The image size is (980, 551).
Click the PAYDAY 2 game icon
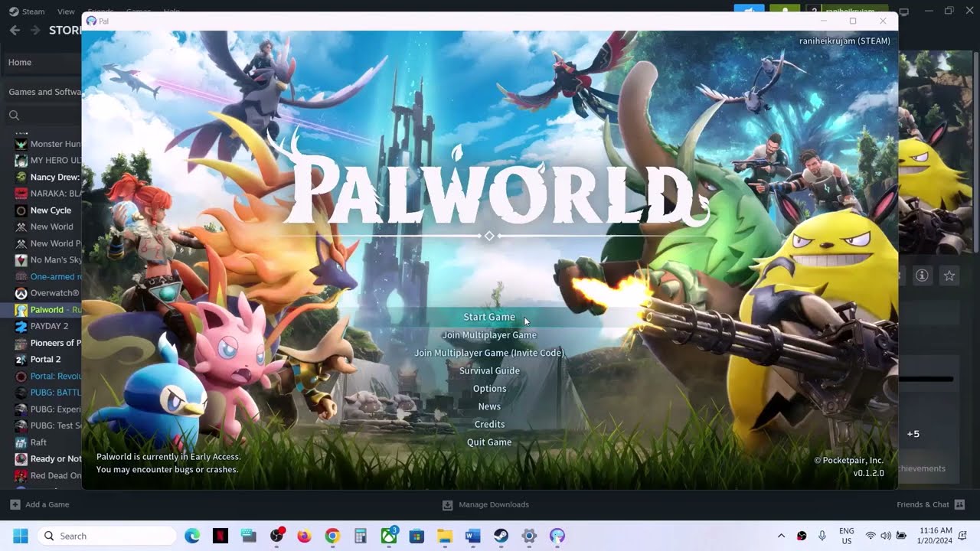[21, 326]
